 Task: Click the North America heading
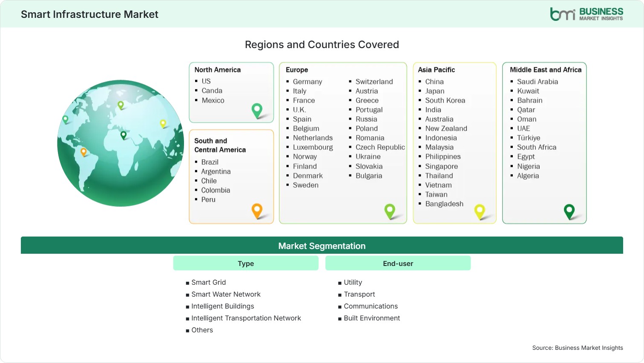coord(218,70)
